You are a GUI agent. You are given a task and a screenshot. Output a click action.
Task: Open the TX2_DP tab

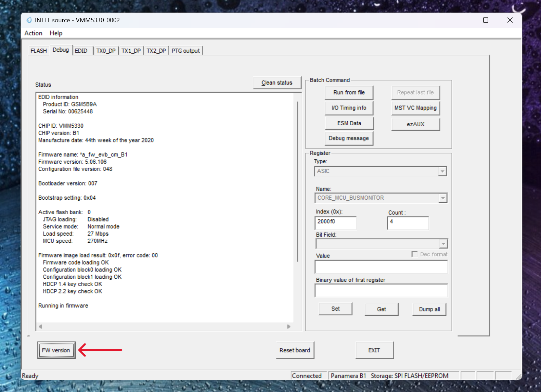[x=156, y=51]
